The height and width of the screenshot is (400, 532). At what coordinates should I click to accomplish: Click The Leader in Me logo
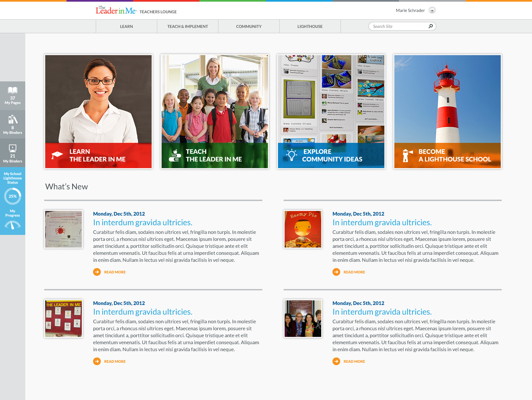(x=116, y=10)
